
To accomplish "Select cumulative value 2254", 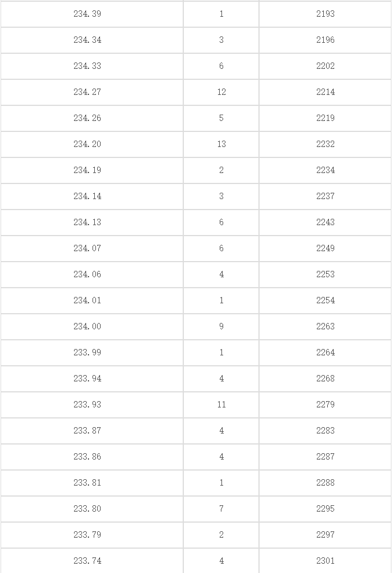I will pyautogui.click(x=325, y=300).
